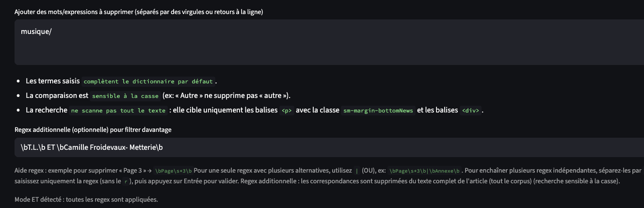Click the "<p>" tag code snippet

coord(287,111)
